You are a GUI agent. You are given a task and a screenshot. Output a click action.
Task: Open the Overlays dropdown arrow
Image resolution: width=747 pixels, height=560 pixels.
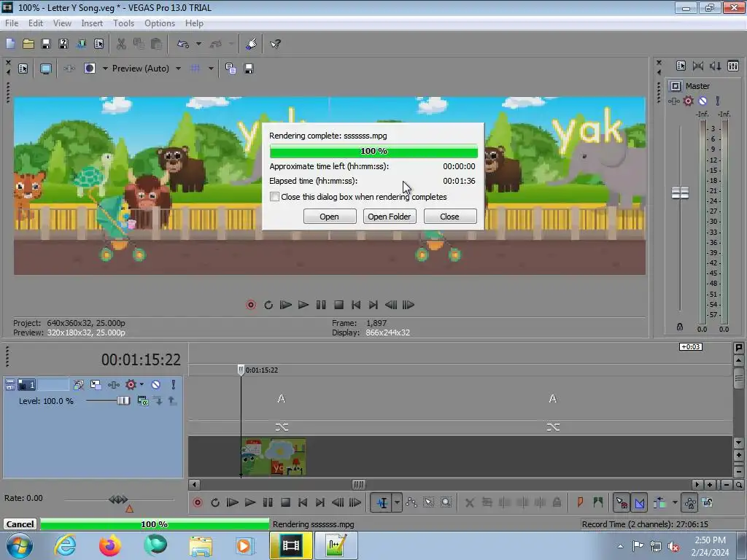coord(211,69)
